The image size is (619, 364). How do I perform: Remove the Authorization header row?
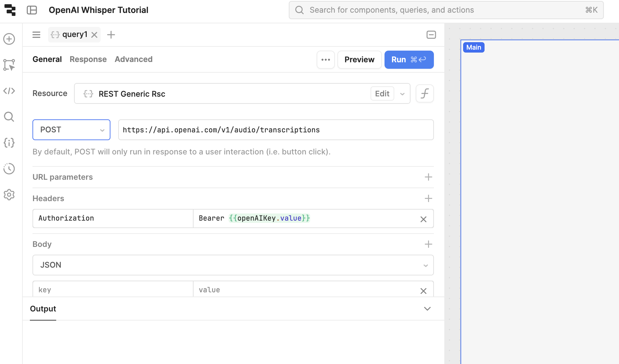coord(423,219)
